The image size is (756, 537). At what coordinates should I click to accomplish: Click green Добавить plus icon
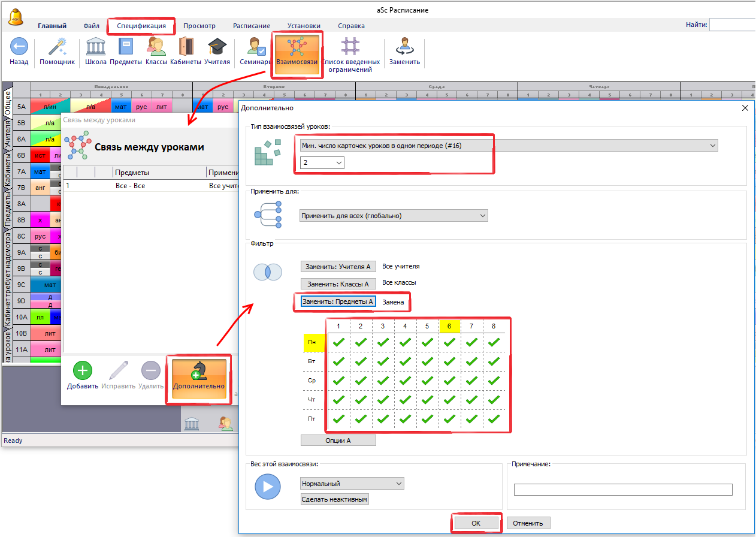coord(83,371)
